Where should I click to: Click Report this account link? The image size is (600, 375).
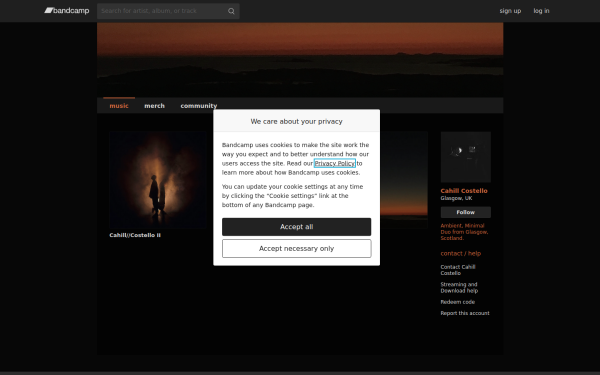[465, 313]
